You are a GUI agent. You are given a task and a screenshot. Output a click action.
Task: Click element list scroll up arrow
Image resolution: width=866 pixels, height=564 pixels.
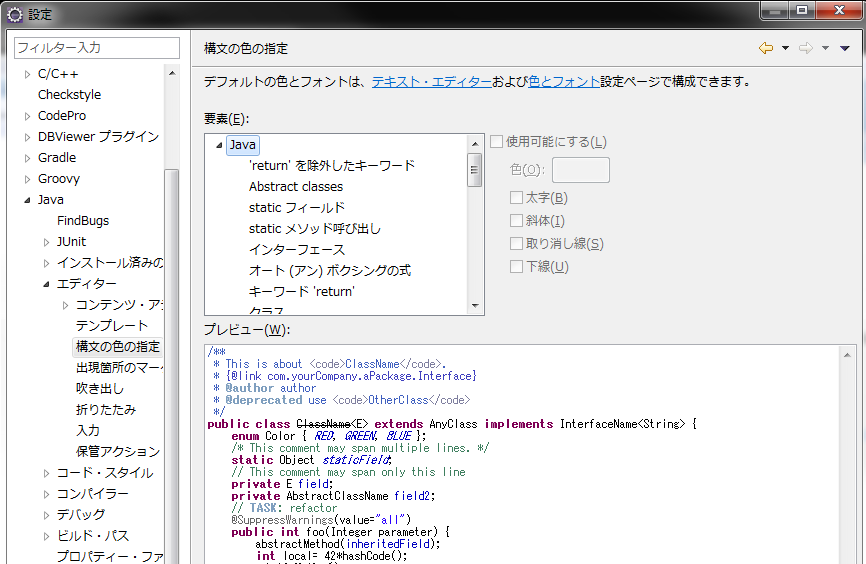pos(475,144)
